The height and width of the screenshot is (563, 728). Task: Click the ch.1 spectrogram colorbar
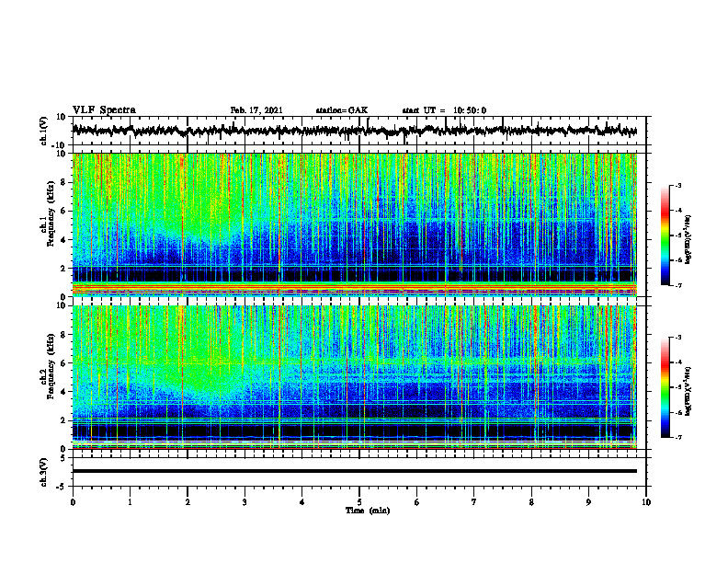click(x=665, y=236)
